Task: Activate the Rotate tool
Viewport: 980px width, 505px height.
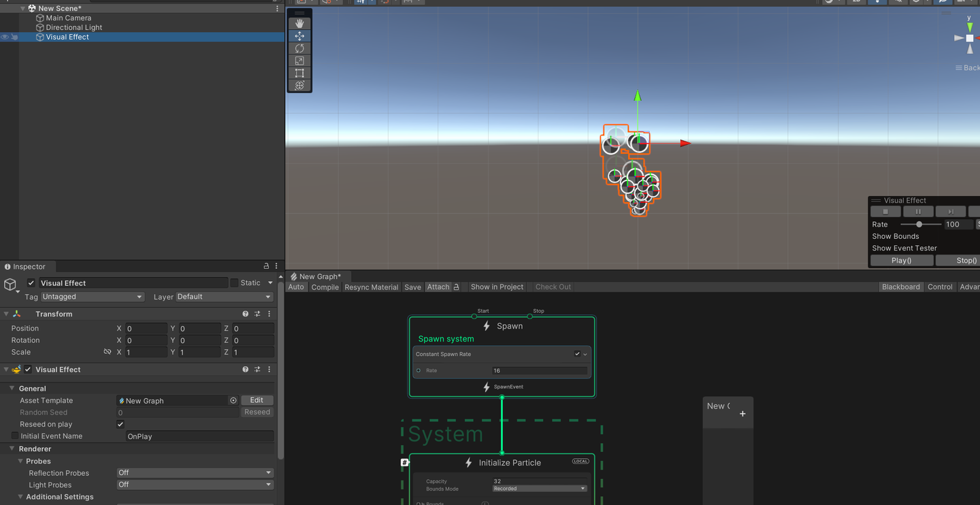Action: (299, 48)
